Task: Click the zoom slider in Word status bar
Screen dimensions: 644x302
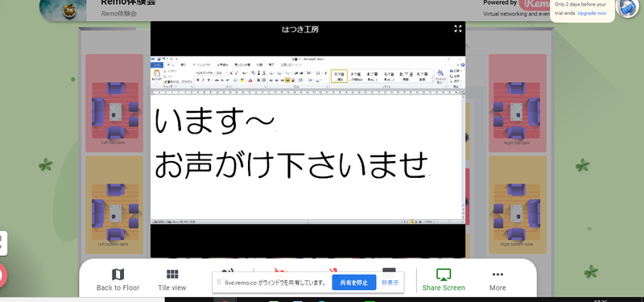Action: [449, 221]
